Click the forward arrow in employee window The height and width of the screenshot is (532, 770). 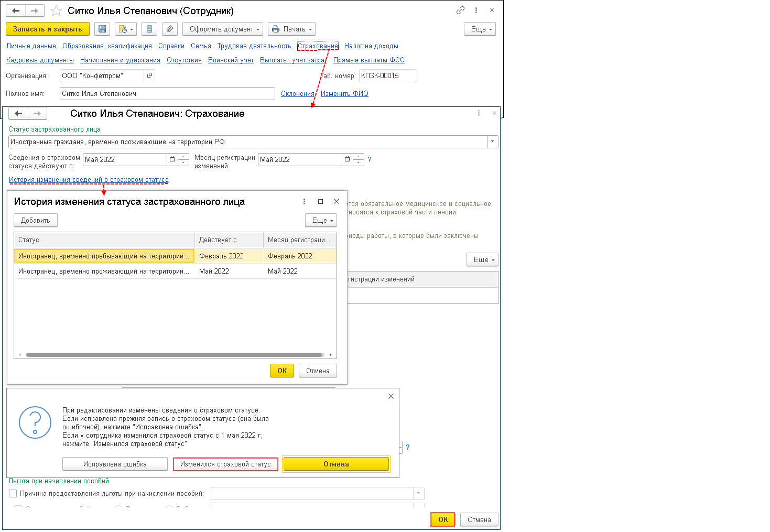[35, 10]
